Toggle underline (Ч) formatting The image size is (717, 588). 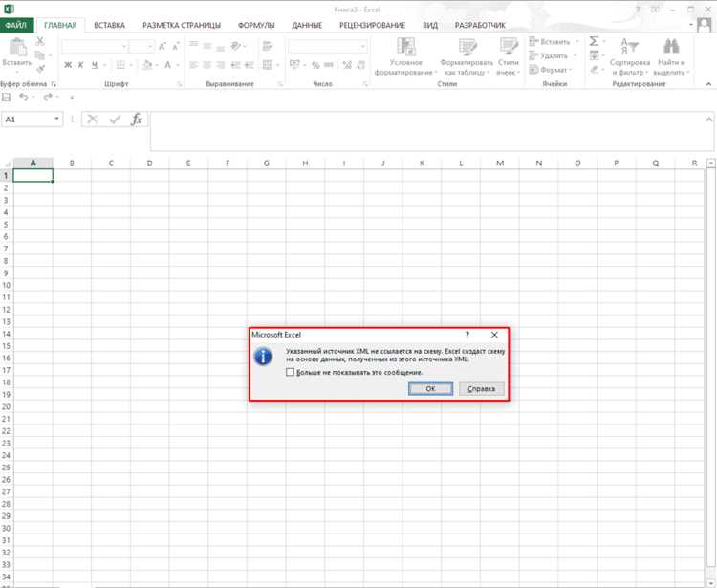[x=95, y=65]
